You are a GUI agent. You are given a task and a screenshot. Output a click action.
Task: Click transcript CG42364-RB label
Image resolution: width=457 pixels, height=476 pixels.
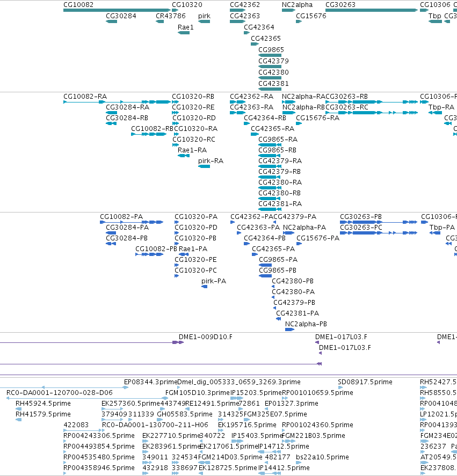coord(265,118)
